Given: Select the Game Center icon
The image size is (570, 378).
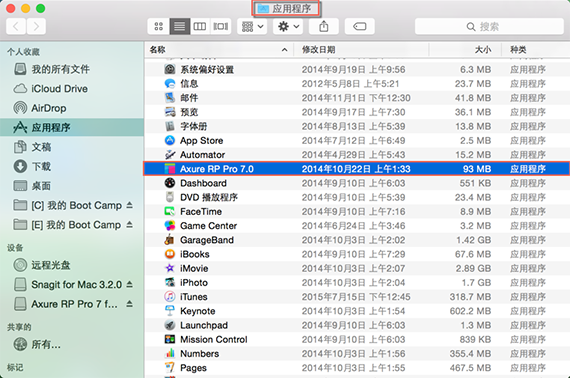Looking at the screenshot, I should click(x=170, y=226).
